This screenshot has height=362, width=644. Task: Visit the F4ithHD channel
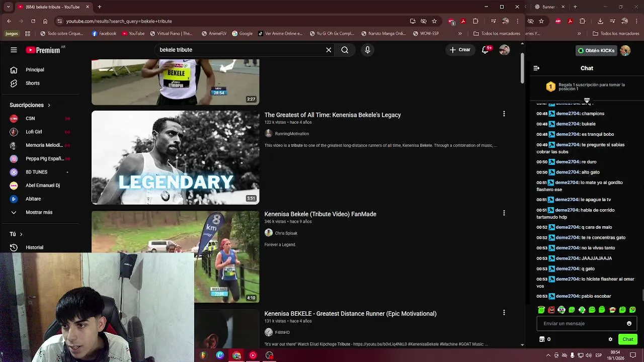pyautogui.click(x=282, y=332)
